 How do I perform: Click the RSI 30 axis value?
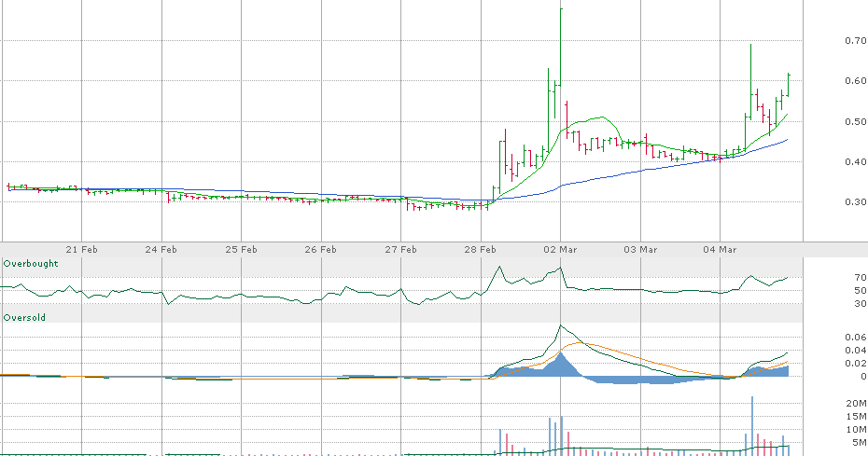[861, 304]
